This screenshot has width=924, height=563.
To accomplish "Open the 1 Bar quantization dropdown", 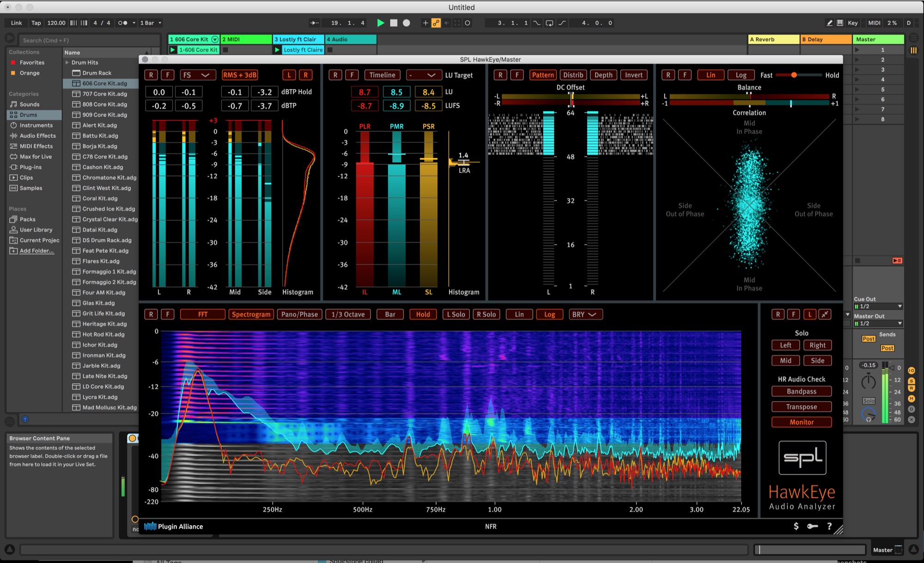I will (151, 23).
